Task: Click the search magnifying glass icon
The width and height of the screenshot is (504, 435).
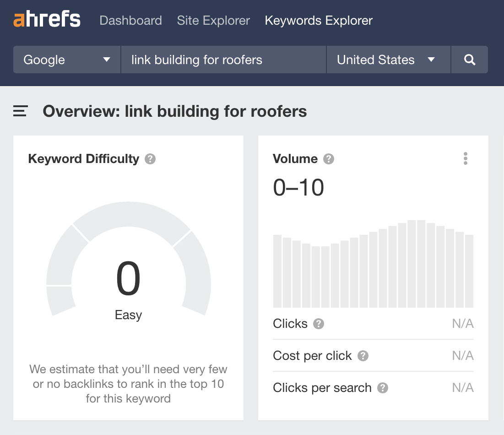Action: pos(470,60)
